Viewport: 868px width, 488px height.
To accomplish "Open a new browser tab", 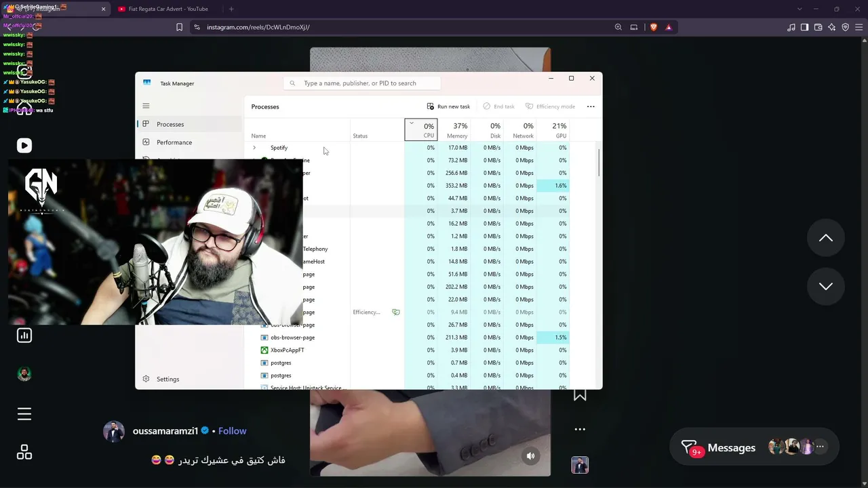I will pyautogui.click(x=231, y=9).
